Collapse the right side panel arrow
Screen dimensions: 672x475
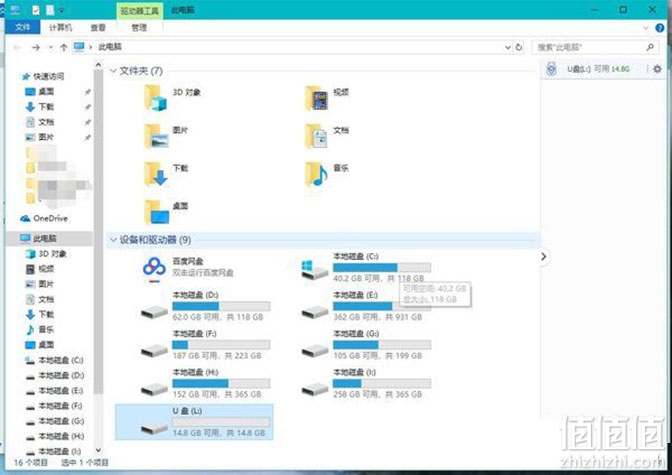tap(544, 257)
